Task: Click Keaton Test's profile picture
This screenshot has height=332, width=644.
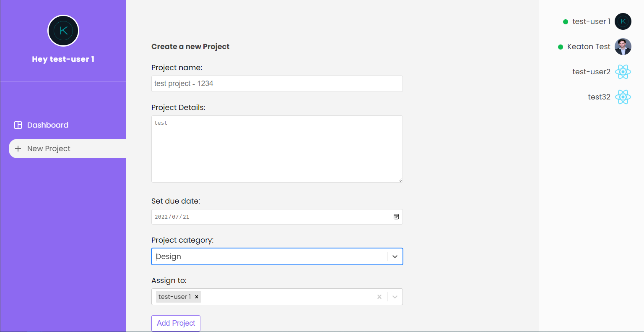Action: point(623,47)
